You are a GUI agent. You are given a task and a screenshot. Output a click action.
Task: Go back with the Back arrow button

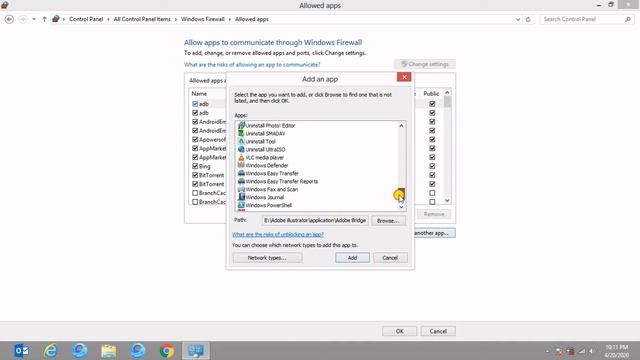(x=9, y=19)
